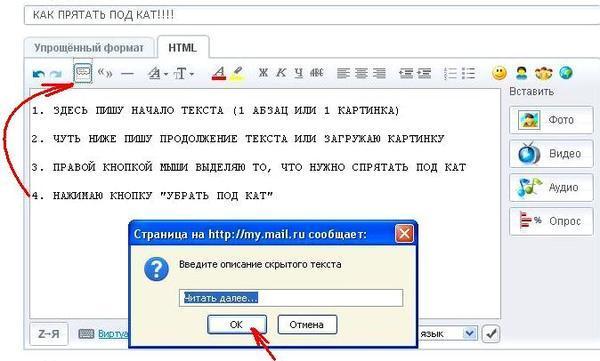The width and height of the screenshot is (600, 361).
Task: Toggle bold Ж formatting
Action: (263, 73)
